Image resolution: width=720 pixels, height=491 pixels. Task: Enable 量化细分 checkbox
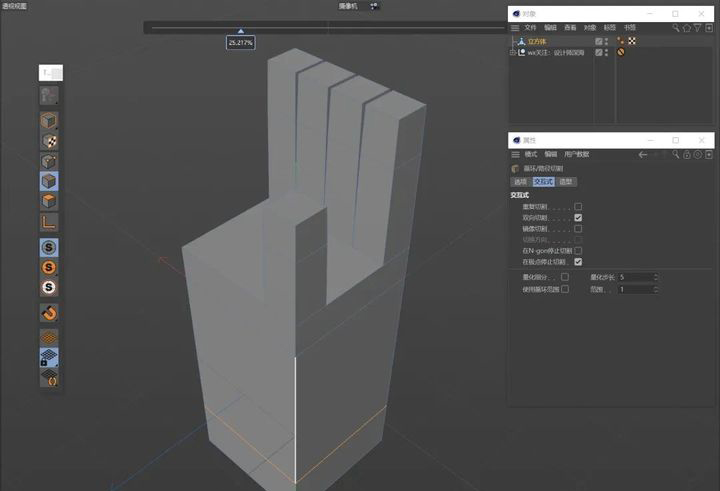tap(565, 277)
